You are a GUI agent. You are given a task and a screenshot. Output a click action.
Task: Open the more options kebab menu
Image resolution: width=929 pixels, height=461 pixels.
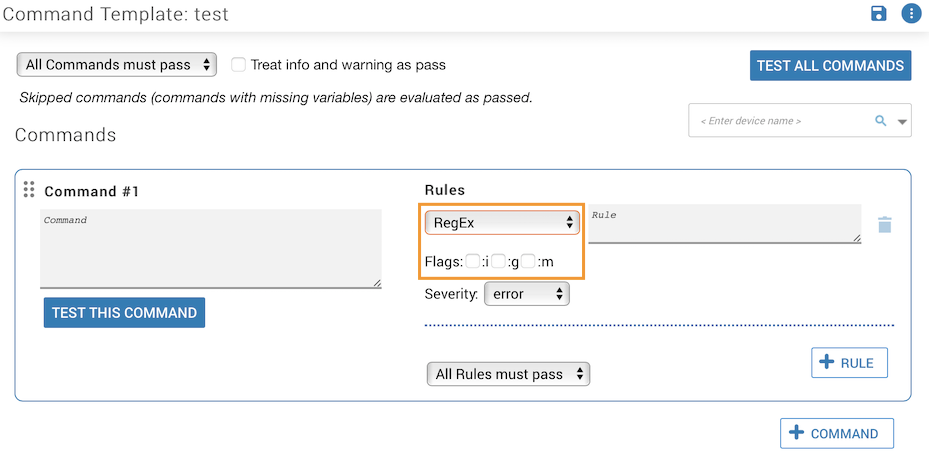911,13
